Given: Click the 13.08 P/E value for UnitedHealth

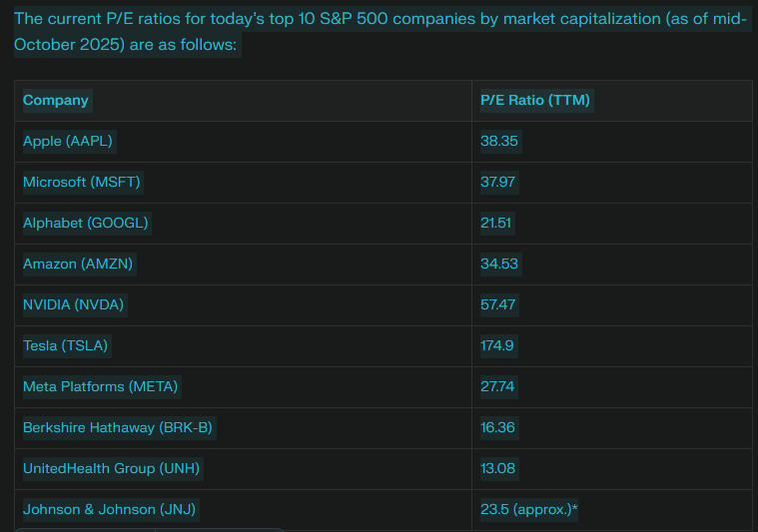Looking at the screenshot, I should pyautogui.click(x=498, y=468).
